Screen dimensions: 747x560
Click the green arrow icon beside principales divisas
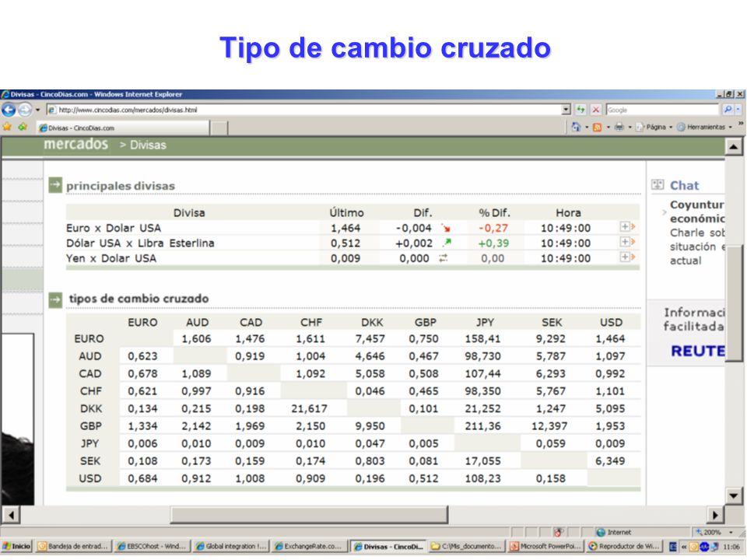click(x=55, y=185)
